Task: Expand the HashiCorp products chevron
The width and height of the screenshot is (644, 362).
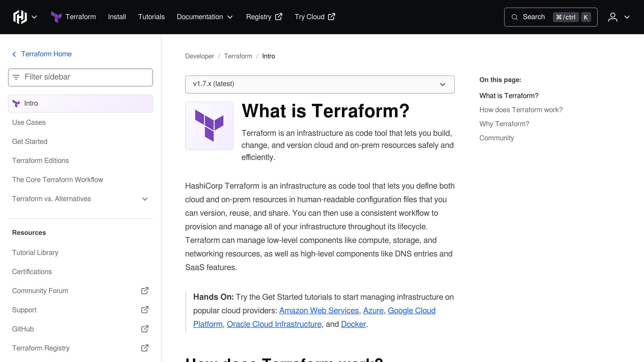Action: [34, 17]
